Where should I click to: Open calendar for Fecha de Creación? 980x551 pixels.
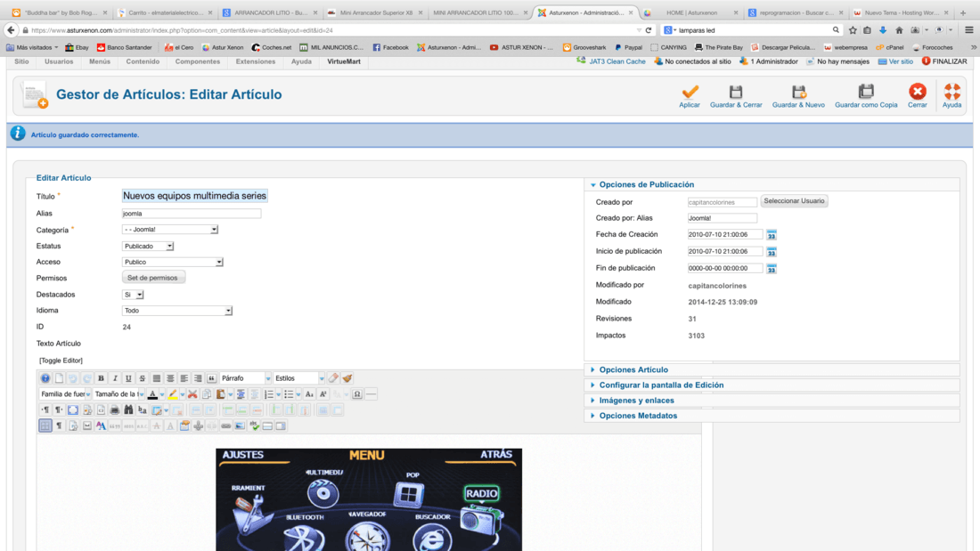(772, 235)
